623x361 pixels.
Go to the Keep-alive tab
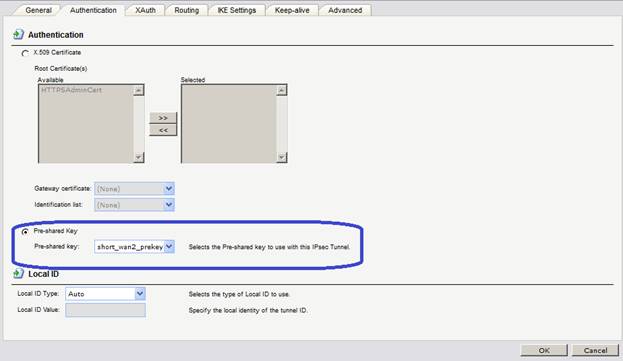coord(292,10)
